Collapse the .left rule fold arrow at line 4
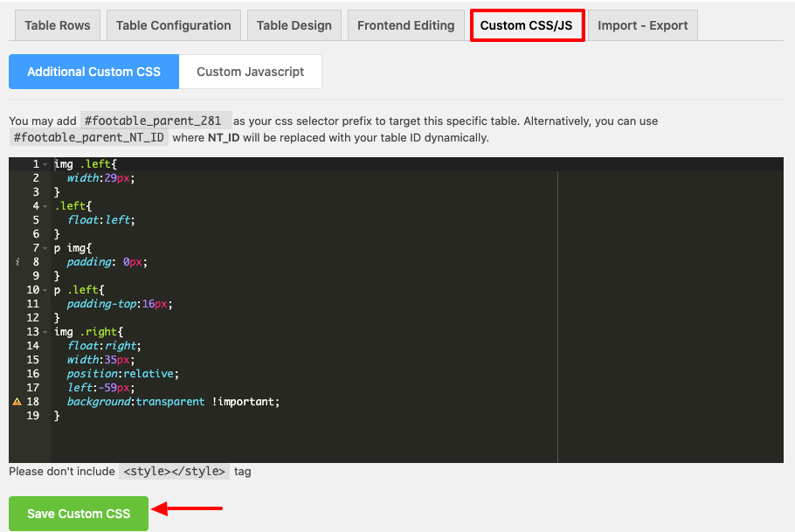Screen dimensions: 795x532 (x=45, y=206)
